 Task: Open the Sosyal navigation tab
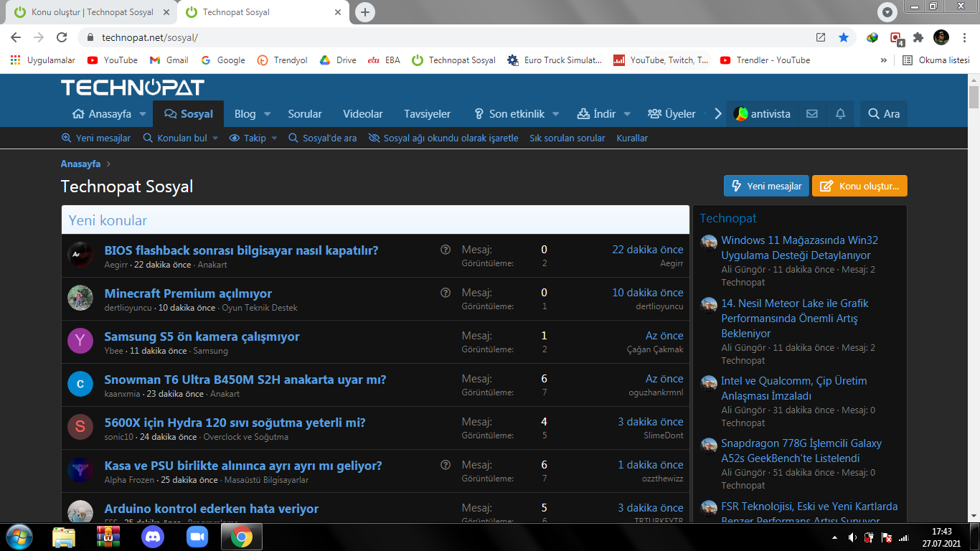point(189,114)
